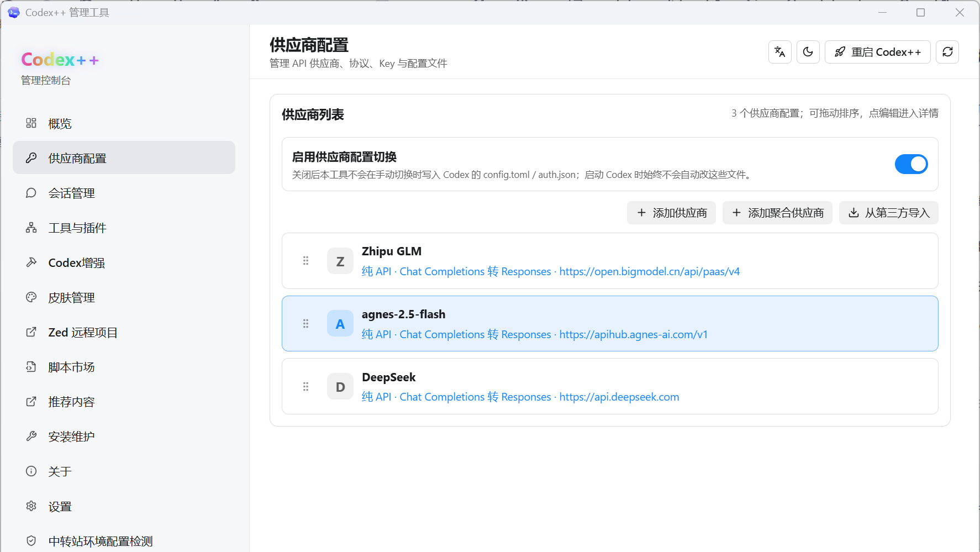Click the apihub.agnes-ai.com API details line

[534, 334]
